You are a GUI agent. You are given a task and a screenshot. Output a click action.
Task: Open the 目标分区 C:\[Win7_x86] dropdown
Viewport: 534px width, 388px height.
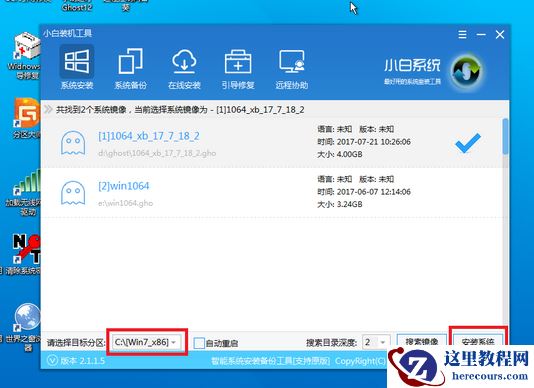pyautogui.click(x=146, y=342)
